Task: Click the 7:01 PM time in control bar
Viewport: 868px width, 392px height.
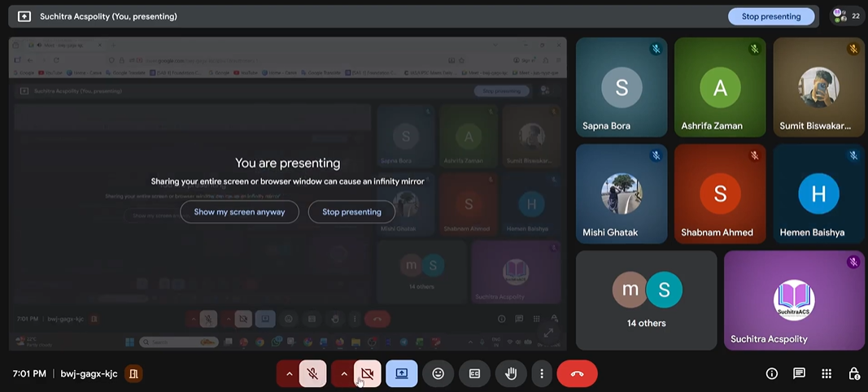Action: [x=28, y=374]
